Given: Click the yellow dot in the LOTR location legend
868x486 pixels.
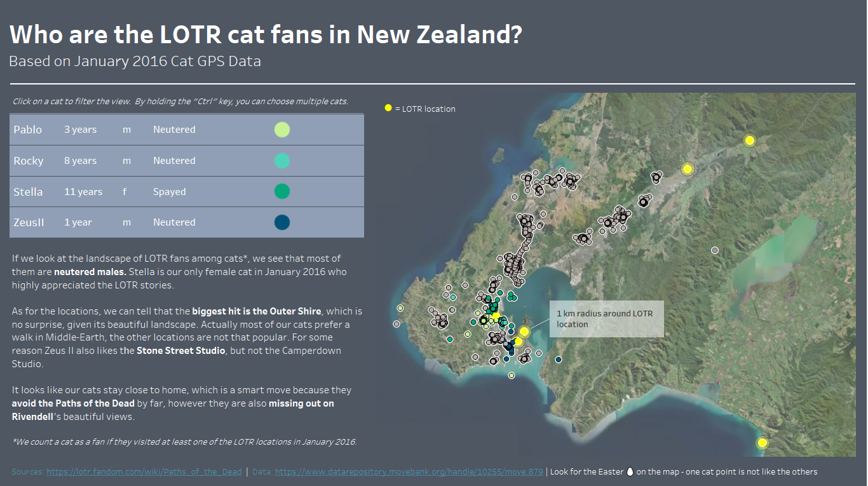Looking at the screenshot, I should pos(388,108).
